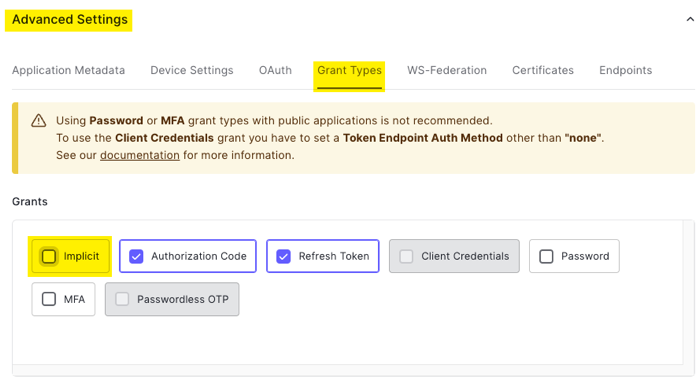Click the Refresh Token label text
The height and width of the screenshot is (384, 700).
coord(334,256)
